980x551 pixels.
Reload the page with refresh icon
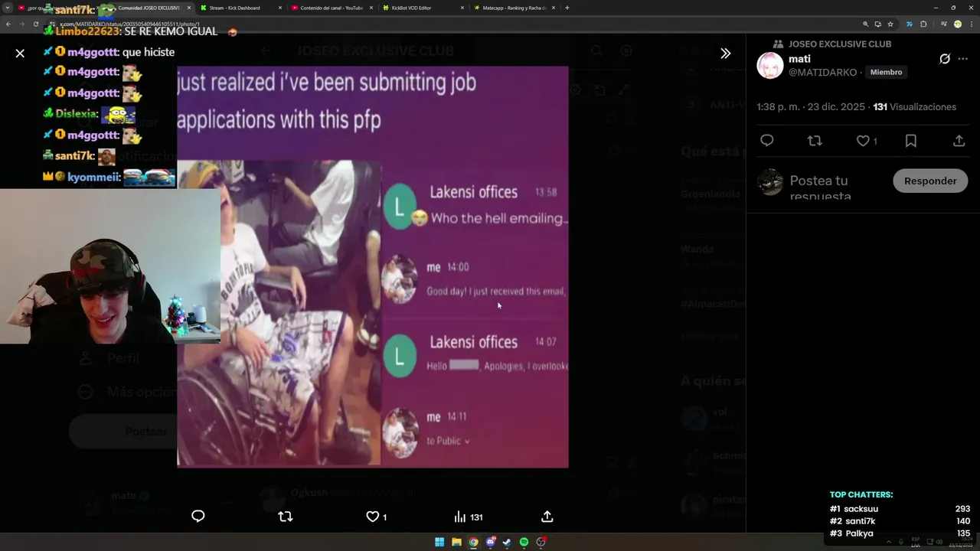tap(35, 24)
